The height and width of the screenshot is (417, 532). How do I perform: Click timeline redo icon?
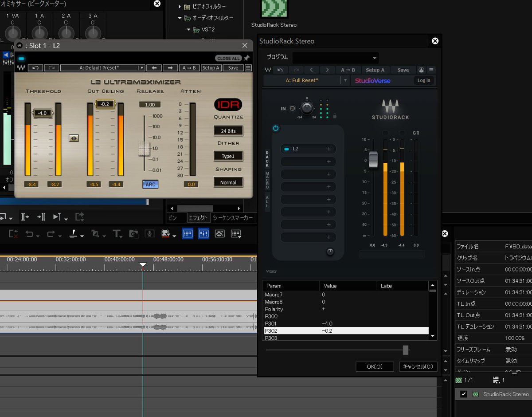(x=51, y=233)
